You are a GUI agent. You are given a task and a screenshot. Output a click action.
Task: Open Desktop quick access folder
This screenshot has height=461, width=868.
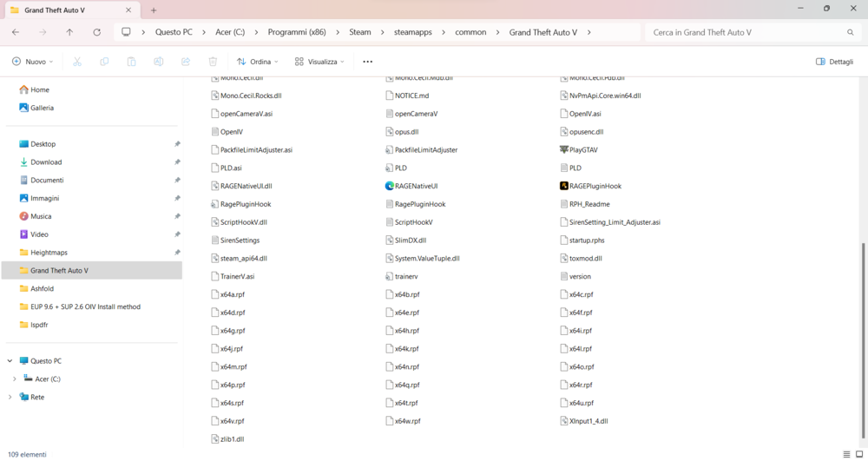point(37,144)
